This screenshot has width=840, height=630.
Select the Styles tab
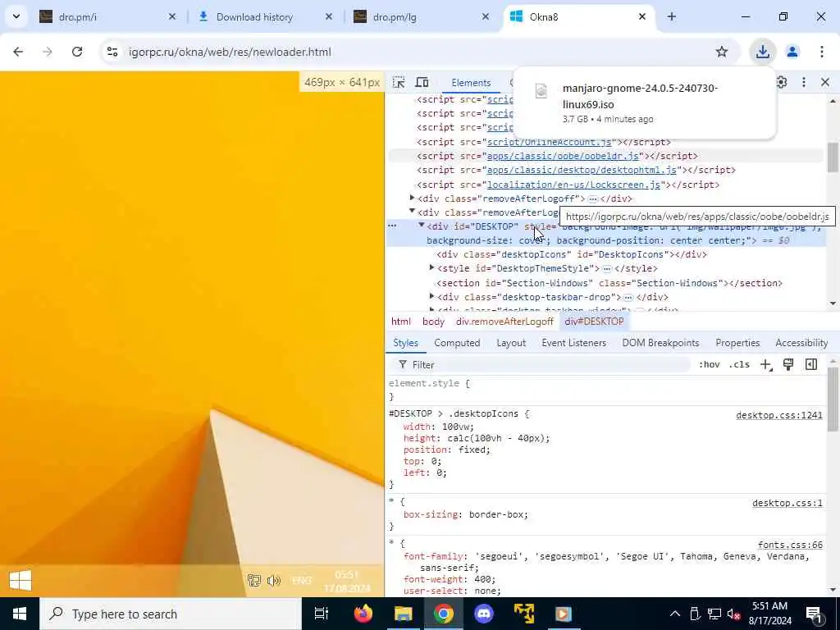pyautogui.click(x=405, y=343)
